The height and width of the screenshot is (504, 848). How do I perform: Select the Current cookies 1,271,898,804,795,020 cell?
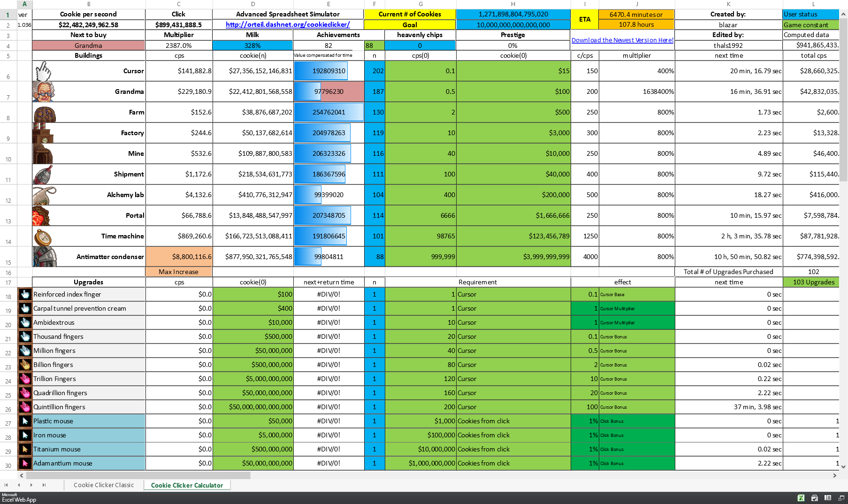(x=513, y=14)
